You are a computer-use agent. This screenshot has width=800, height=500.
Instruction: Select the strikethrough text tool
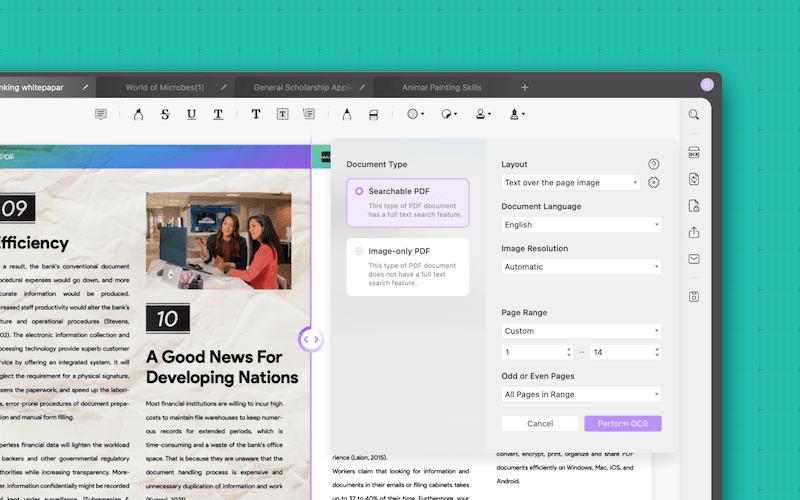tap(165, 115)
